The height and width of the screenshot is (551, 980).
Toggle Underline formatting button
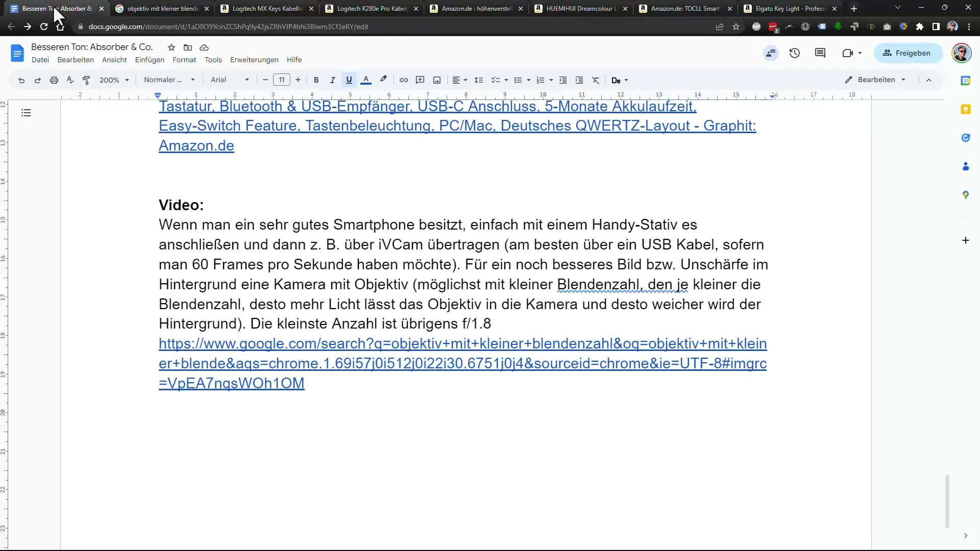[x=349, y=80]
